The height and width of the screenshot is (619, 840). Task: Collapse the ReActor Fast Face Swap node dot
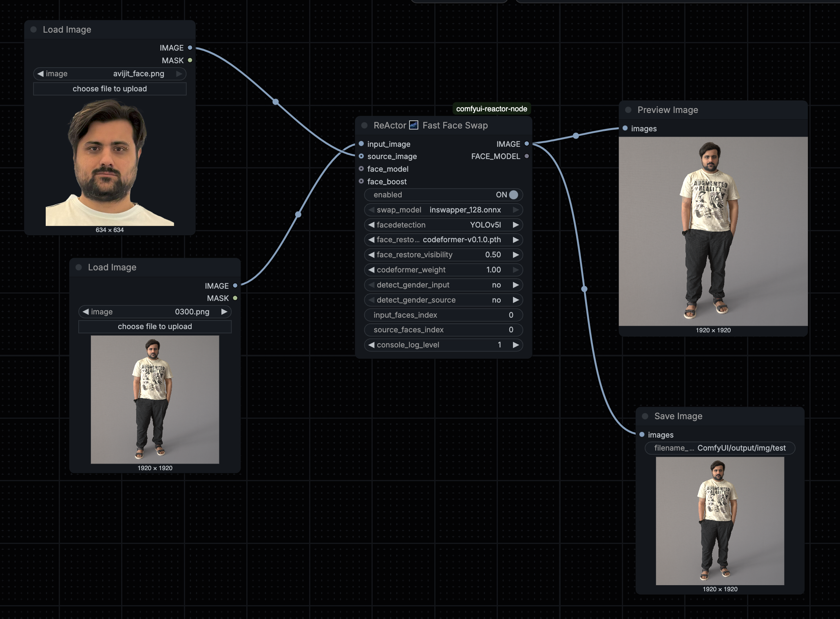coord(365,126)
